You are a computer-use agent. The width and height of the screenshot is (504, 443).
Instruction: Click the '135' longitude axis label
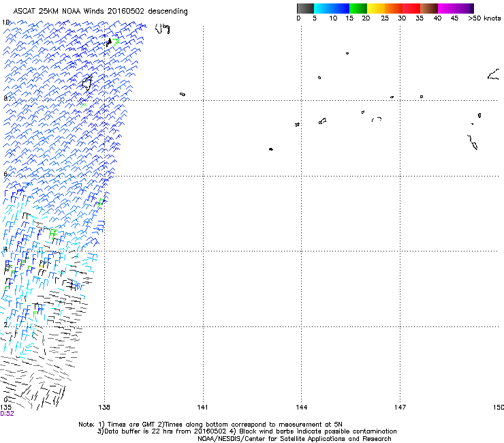click(5, 408)
